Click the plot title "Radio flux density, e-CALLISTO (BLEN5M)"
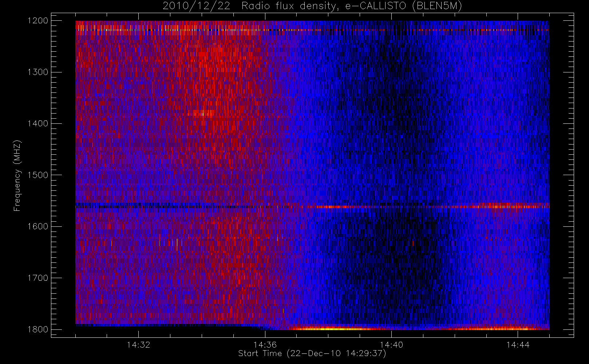Screen dimensions: 589x364 (352, 6)
